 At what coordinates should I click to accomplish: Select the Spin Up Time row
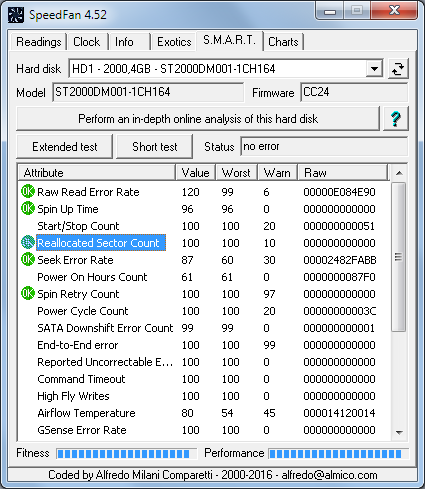[x=204, y=209]
